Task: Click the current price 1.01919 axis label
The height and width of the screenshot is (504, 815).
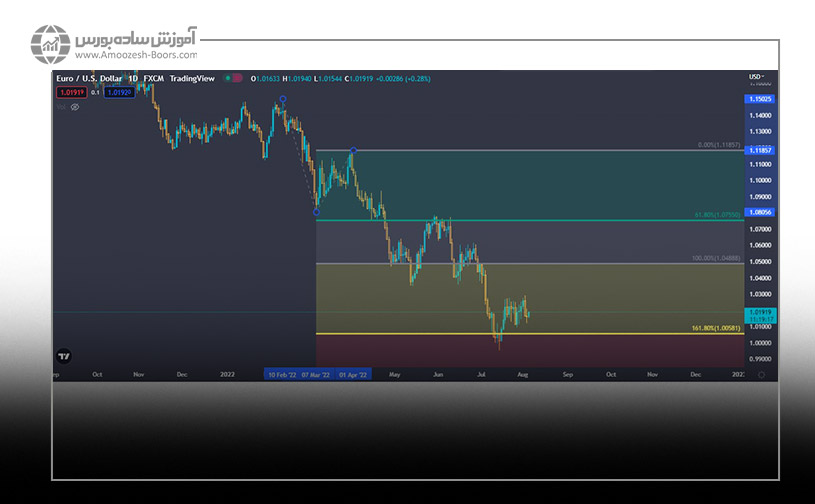Action: coord(759,312)
